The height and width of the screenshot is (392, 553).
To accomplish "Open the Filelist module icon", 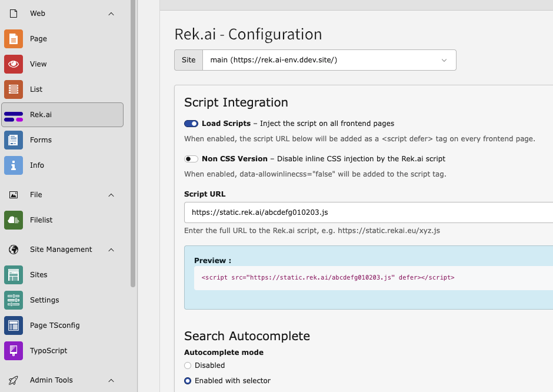I will [14, 220].
